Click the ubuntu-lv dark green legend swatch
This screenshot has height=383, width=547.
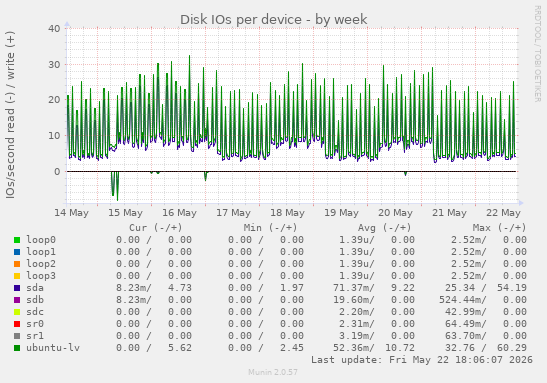[x=17, y=348]
